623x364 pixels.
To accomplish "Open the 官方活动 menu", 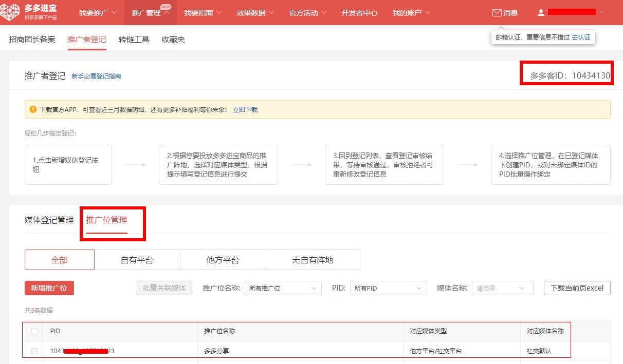I will [308, 13].
